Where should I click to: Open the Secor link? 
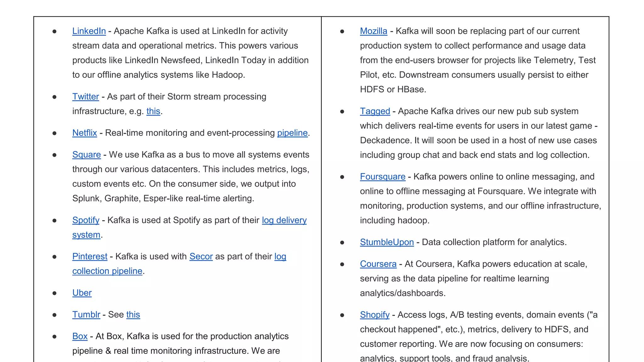click(x=201, y=256)
